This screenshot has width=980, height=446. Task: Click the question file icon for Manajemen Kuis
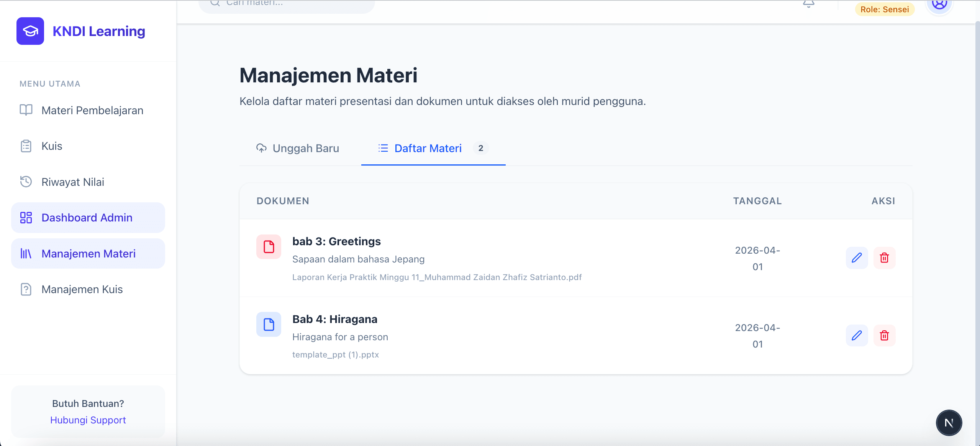click(26, 289)
